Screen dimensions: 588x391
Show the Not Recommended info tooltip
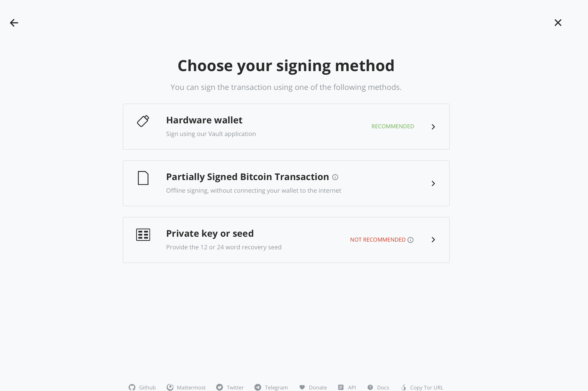click(x=410, y=240)
